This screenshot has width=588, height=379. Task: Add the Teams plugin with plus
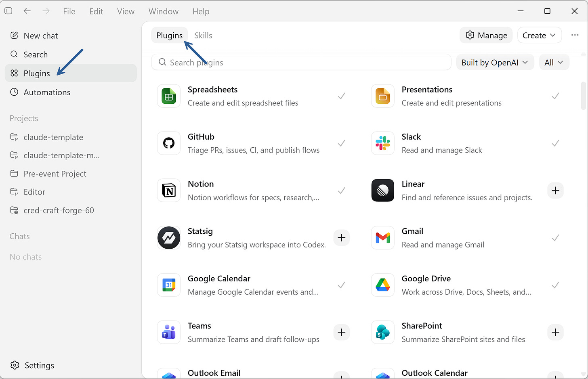pos(341,332)
